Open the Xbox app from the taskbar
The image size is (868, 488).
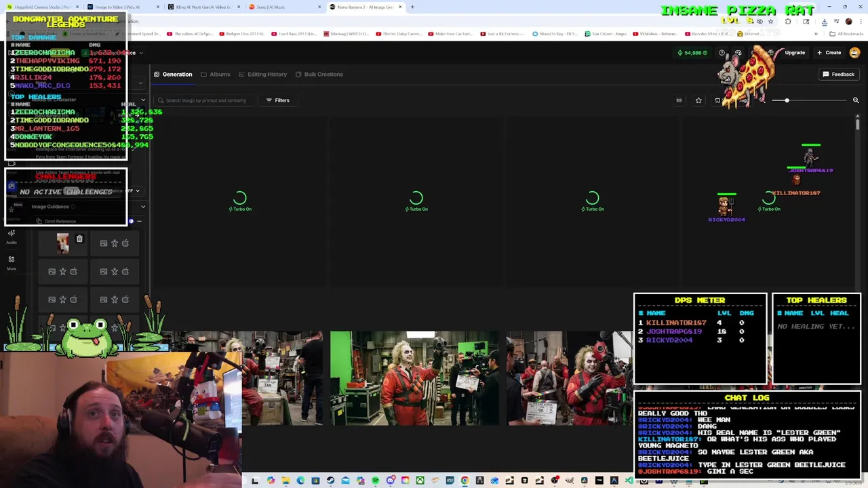coord(420,481)
